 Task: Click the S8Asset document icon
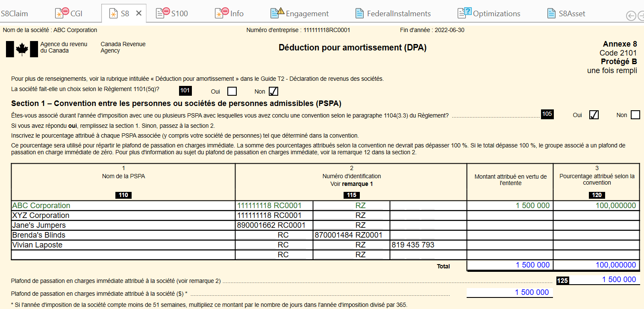tap(551, 13)
